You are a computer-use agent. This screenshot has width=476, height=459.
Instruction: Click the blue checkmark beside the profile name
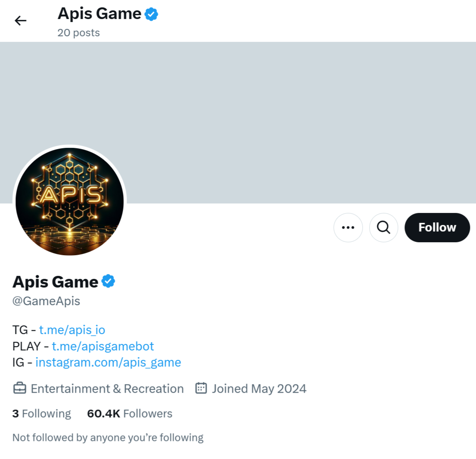point(108,281)
